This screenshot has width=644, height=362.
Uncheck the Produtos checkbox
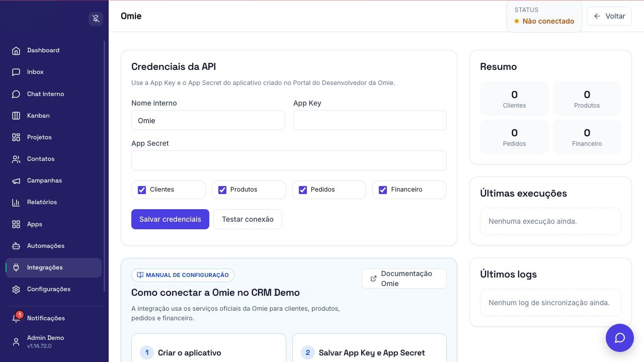222,190
